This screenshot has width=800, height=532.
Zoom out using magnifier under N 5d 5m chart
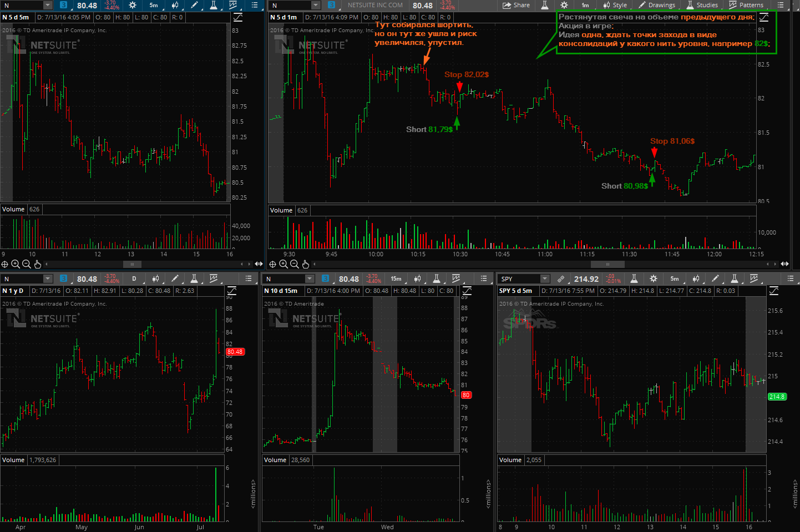point(26,264)
